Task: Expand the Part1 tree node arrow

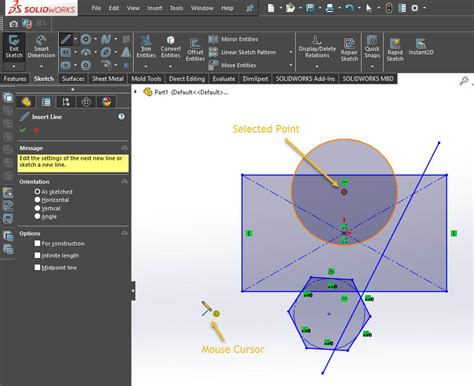Action: (135, 91)
